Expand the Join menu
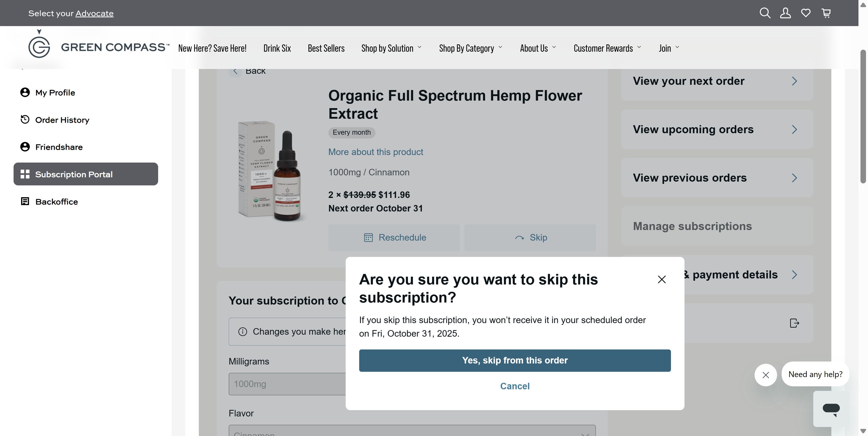868x436 pixels. coord(669,48)
